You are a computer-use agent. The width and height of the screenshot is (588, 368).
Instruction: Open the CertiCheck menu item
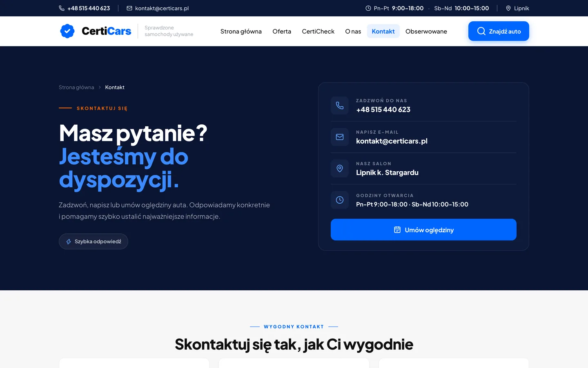pos(318,31)
